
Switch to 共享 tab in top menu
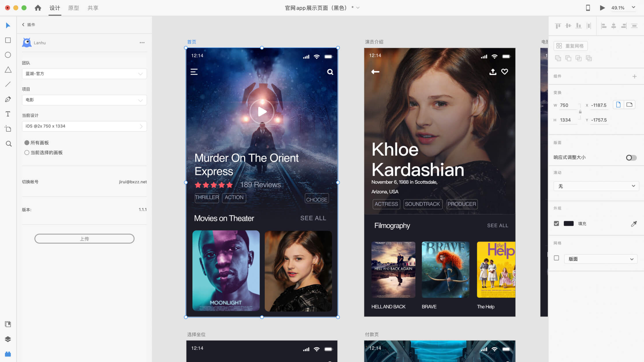pyautogui.click(x=93, y=8)
